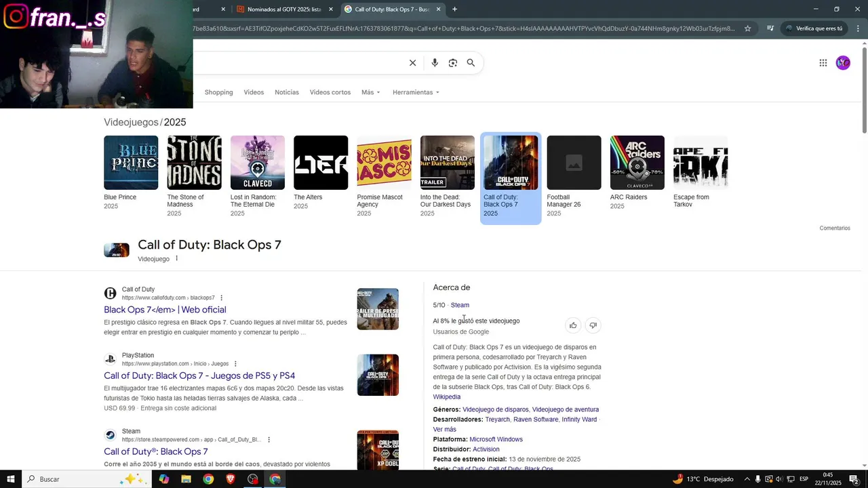The height and width of the screenshot is (488, 868).
Task: Start voice search with the microphone icon
Action: pos(435,63)
